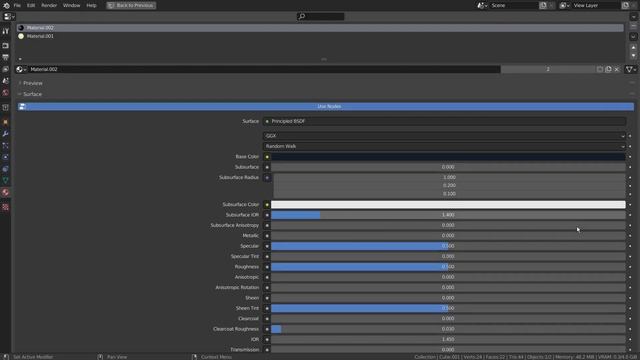Click the properties search field
Viewport: 640px width, 360px height.
click(320, 17)
